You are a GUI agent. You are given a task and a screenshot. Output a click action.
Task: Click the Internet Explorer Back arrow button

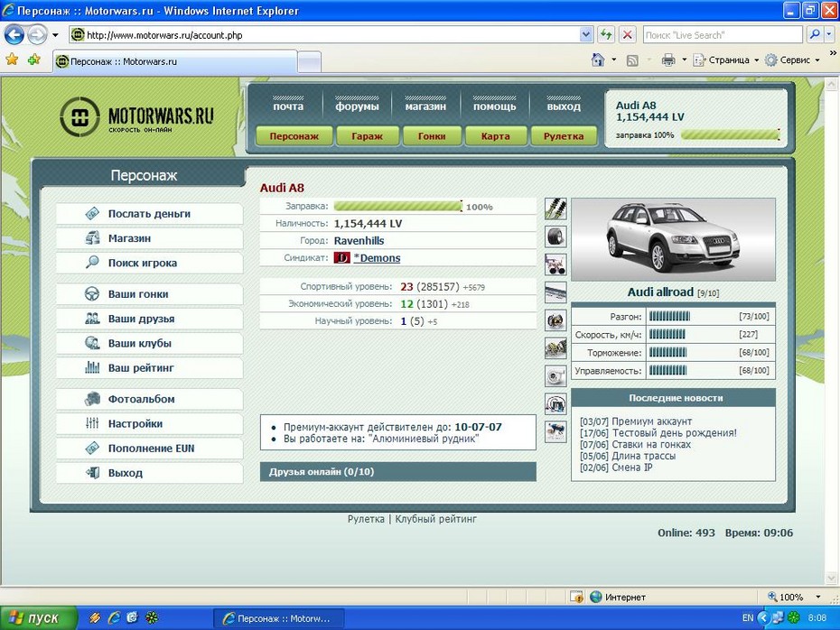(14, 35)
